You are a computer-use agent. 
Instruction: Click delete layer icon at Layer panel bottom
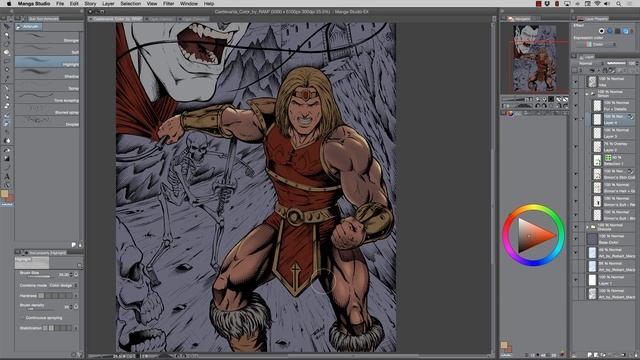pos(636,355)
